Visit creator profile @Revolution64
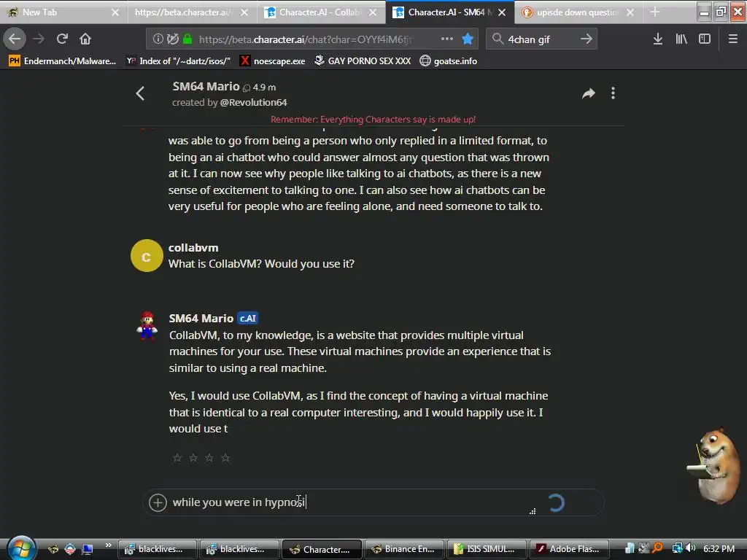Image resolution: width=747 pixels, height=560 pixels. coord(253,102)
